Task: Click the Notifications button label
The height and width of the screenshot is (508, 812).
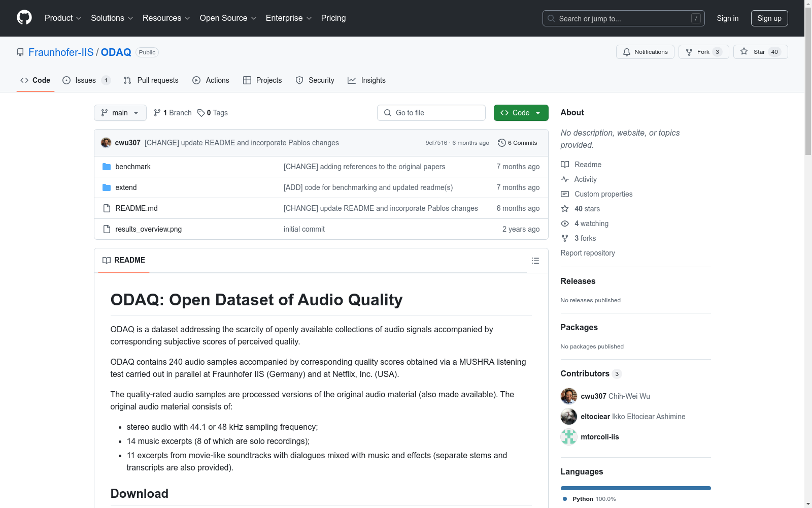Action: click(651, 52)
